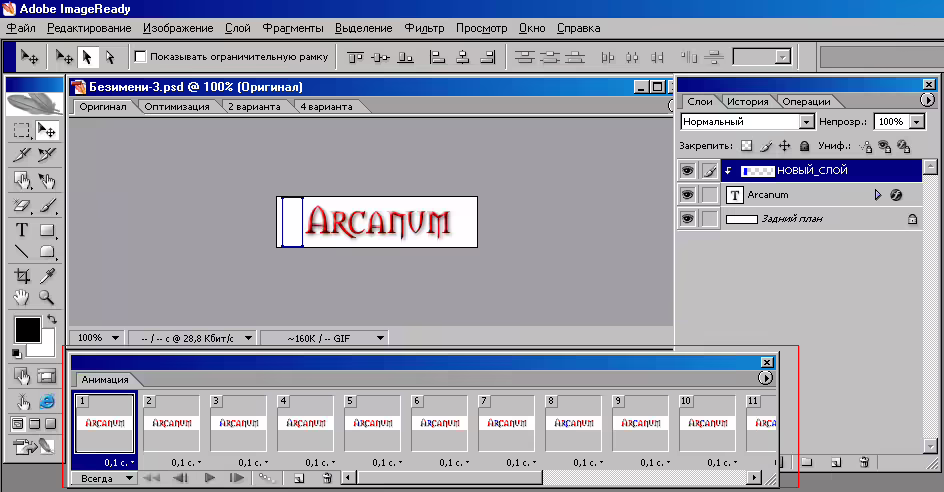Hide the Arcanum text layer

coord(687,195)
